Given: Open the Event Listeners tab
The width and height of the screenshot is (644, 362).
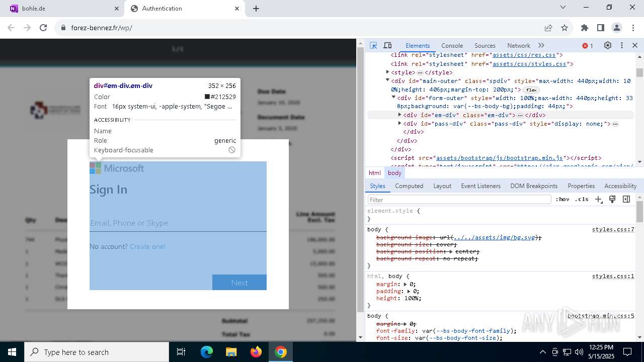Looking at the screenshot, I should (x=481, y=186).
